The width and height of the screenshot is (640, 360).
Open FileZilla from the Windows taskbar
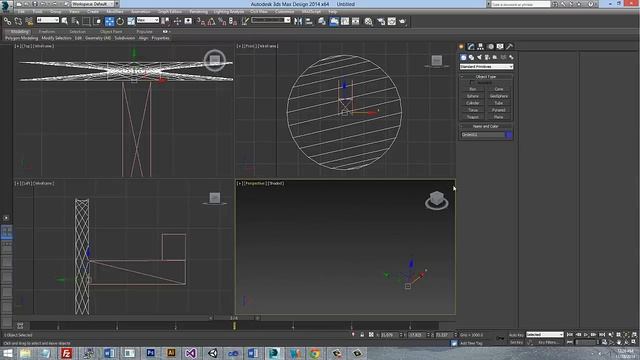click(67, 353)
